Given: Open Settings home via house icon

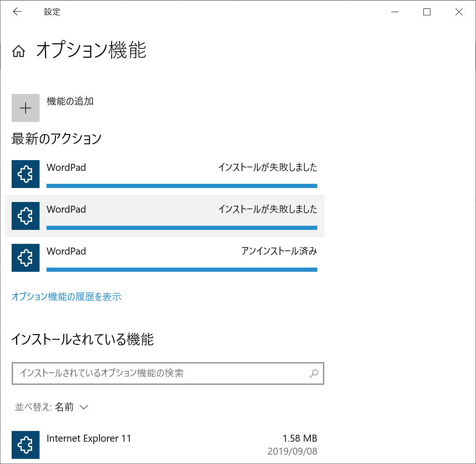Looking at the screenshot, I should [x=19, y=51].
